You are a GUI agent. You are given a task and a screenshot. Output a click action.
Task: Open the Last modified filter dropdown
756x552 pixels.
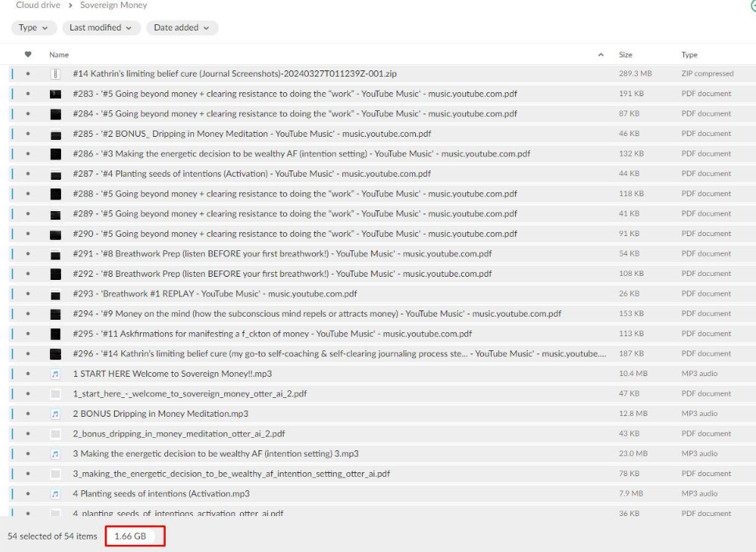pos(101,27)
